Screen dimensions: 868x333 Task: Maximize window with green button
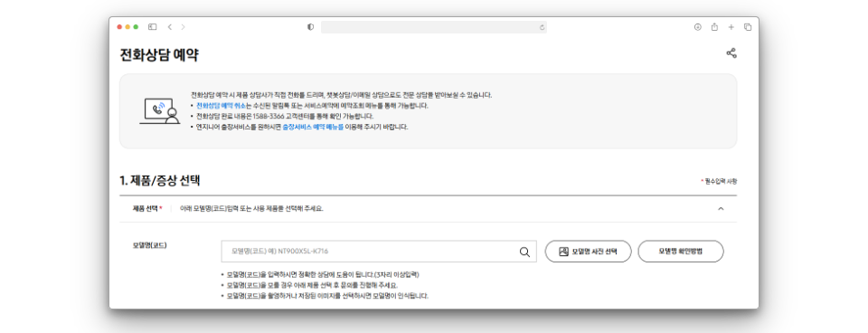click(136, 26)
